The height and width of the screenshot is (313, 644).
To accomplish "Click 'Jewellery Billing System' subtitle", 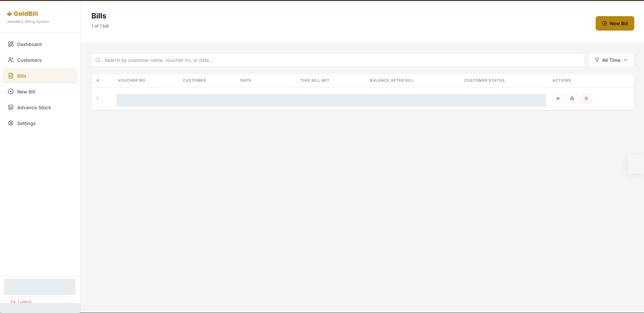I will [28, 22].
